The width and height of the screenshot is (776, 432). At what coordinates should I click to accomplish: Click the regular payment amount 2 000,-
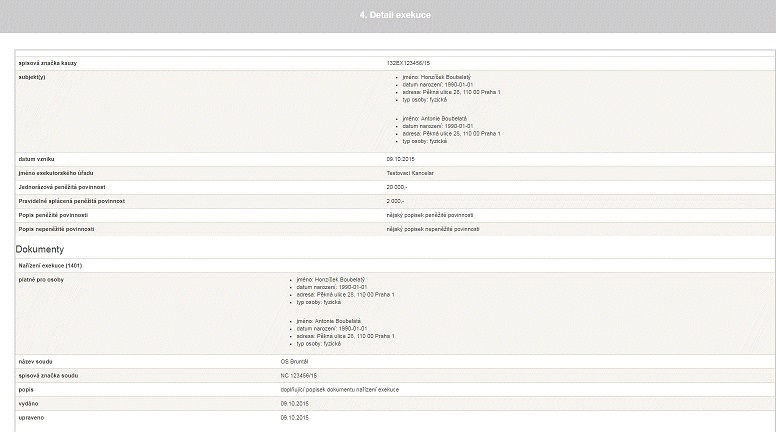[x=395, y=201]
